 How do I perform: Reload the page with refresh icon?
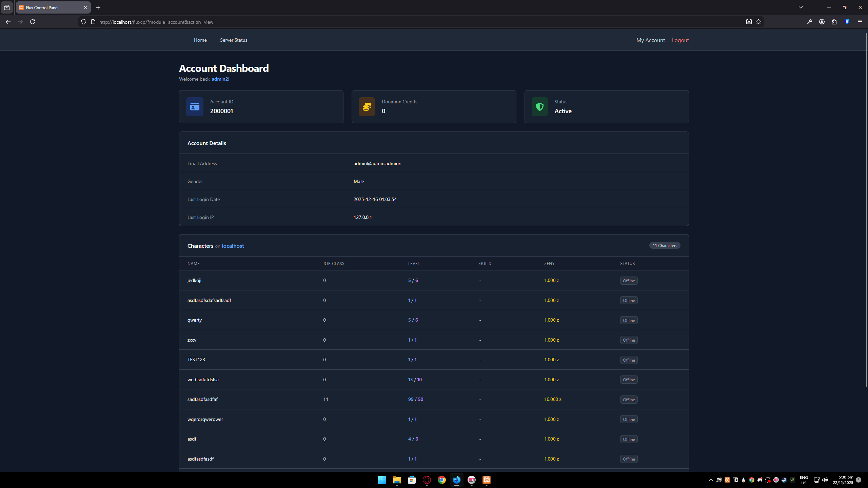point(33,22)
